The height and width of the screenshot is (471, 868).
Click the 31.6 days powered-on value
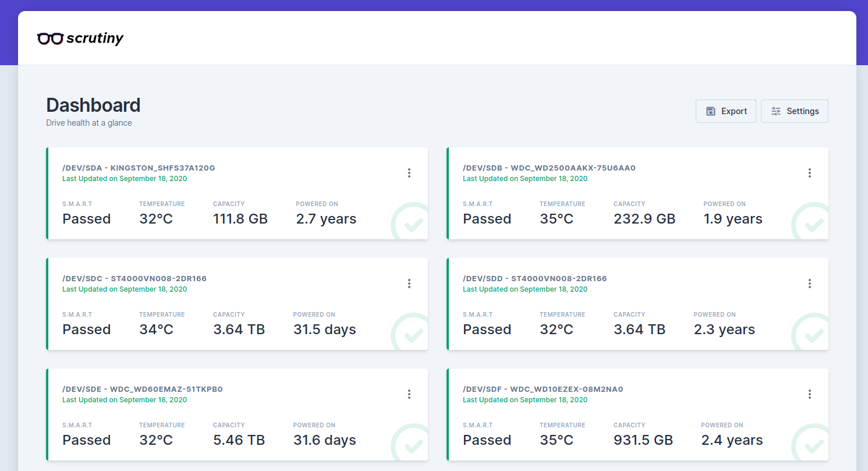[325, 440]
